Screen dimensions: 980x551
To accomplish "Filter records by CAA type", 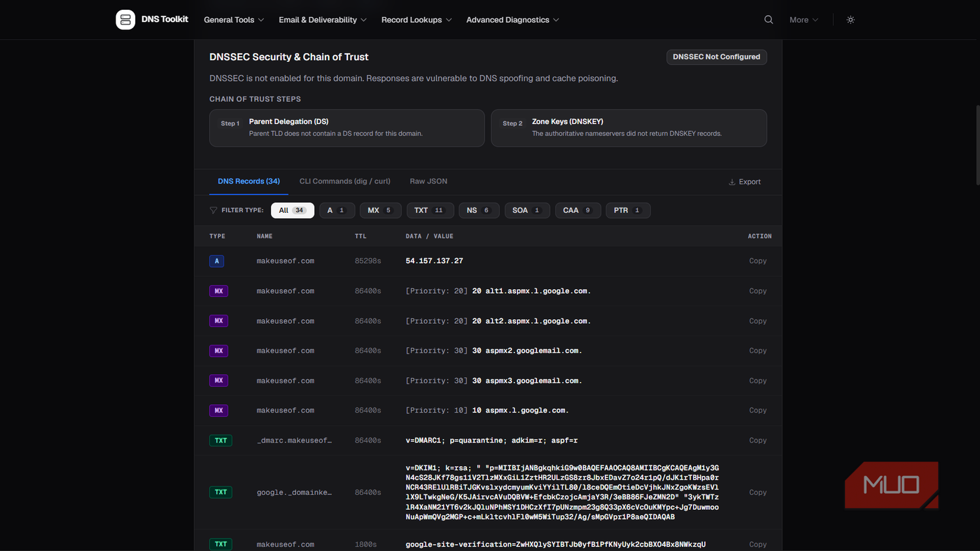I will [x=578, y=210].
